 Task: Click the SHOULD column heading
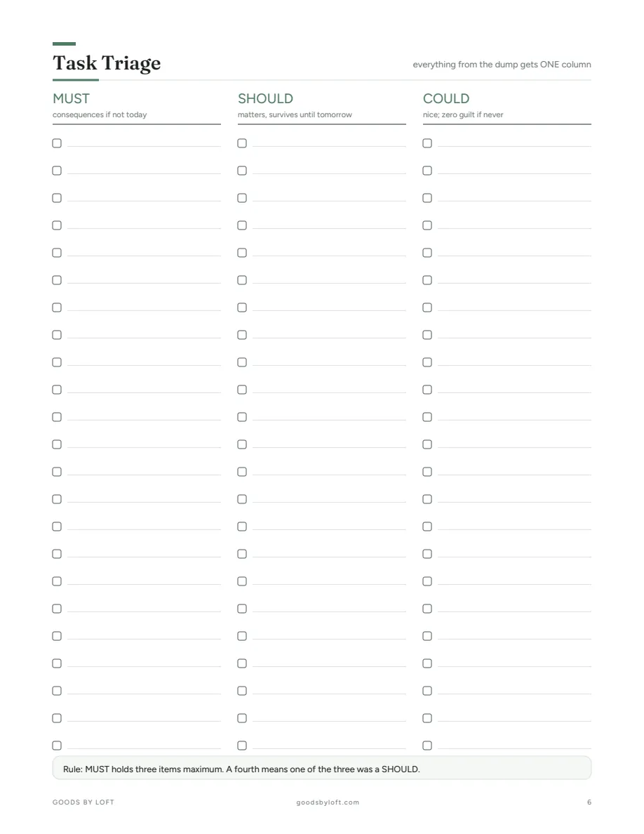tap(265, 98)
